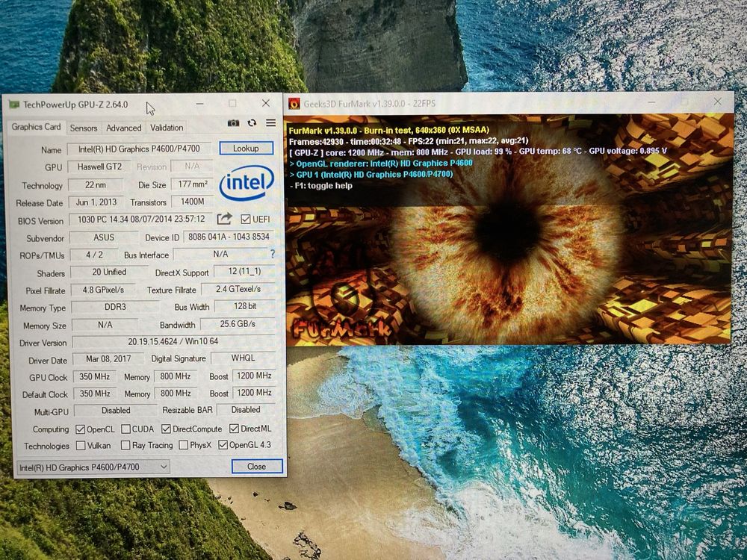747x560 pixels.
Task: Toggle the OpenGL 4.3 checkbox
Action: tap(223, 445)
